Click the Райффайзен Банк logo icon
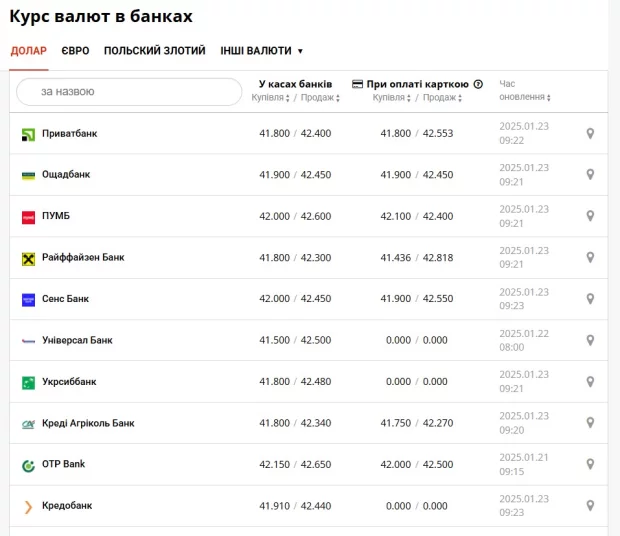 coord(28,258)
